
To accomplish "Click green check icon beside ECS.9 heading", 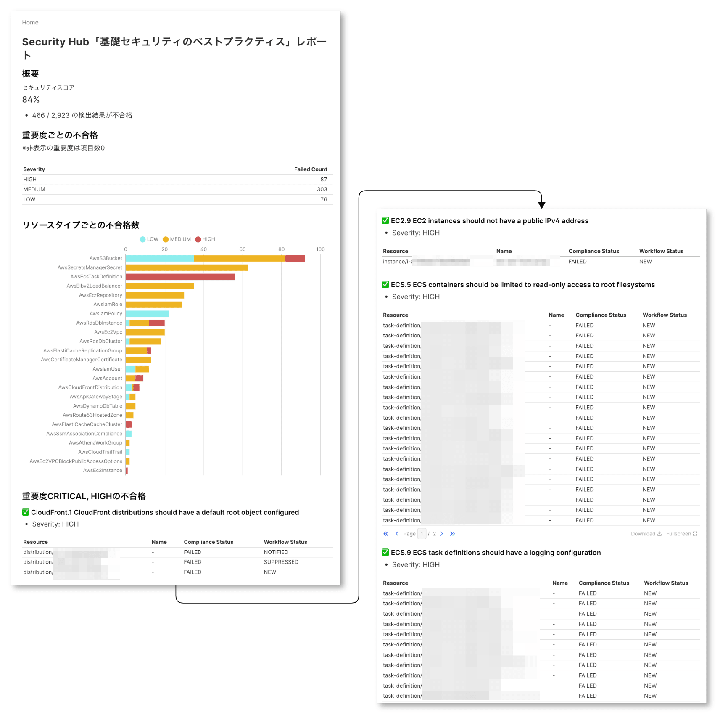I will 385,552.
